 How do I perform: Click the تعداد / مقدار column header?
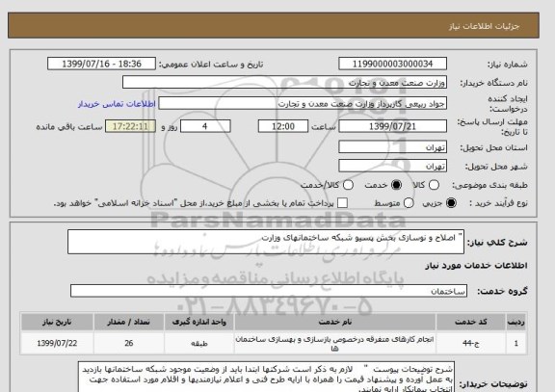pyautogui.click(x=129, y=322)
